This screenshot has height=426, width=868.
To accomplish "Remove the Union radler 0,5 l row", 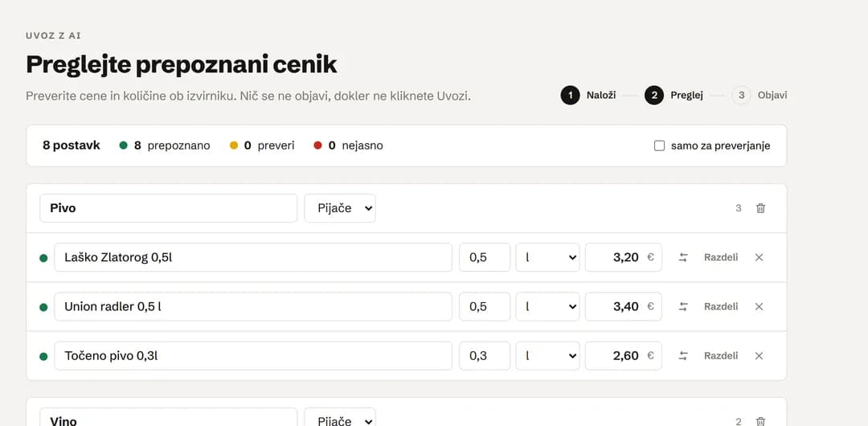I will pyautogui.click(x=759, y=306).
